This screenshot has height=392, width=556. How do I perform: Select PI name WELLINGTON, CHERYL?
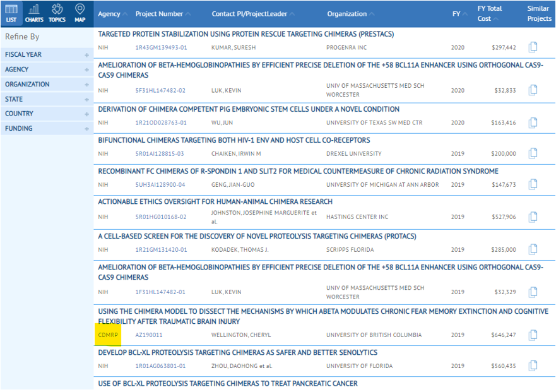point(241,335)
